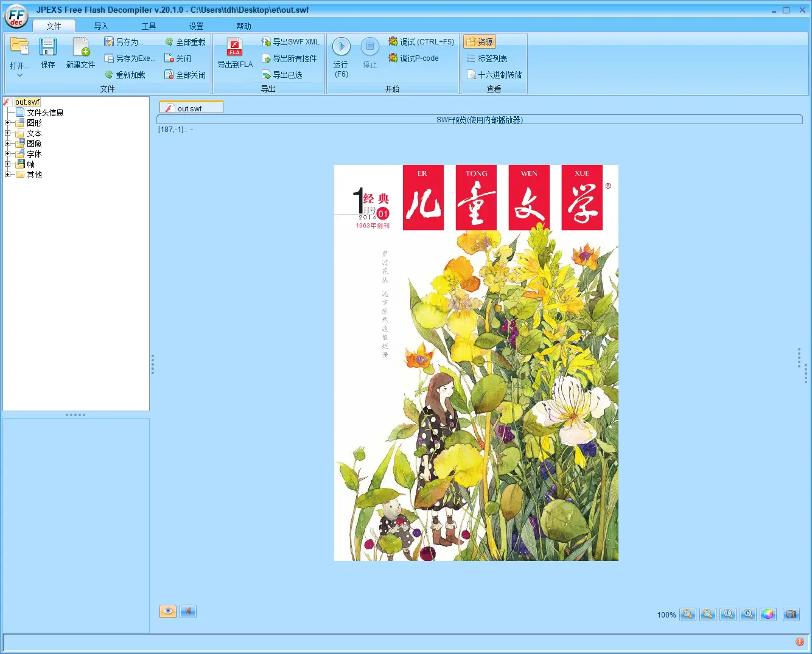Viewport: 812px width, 654px height.
Task: Click the zoom to fit button
Action: click(x=748, y=614)
